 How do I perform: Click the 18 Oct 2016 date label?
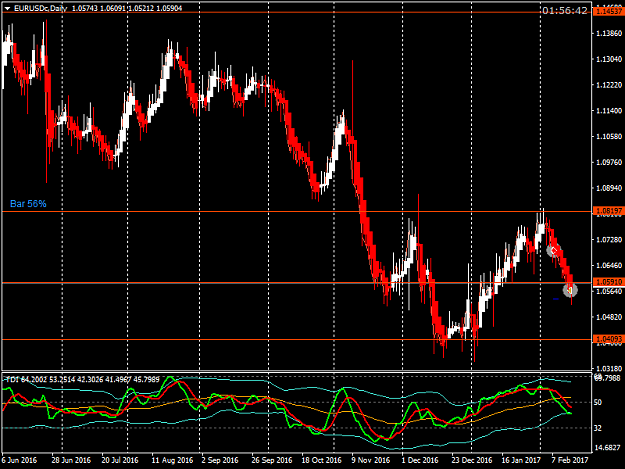(321, 460)
